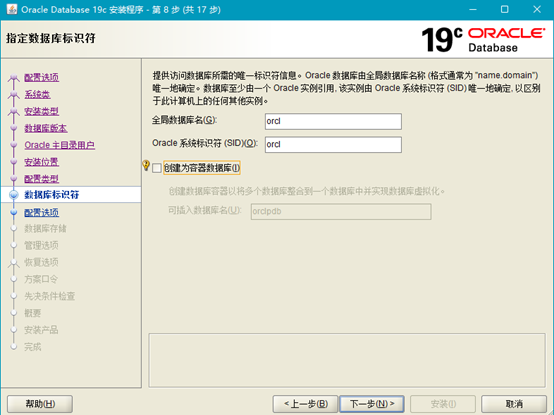Click the Java installer icon in title bar
Viewport: 554px width, 415px height.
[x=12, y=9]
